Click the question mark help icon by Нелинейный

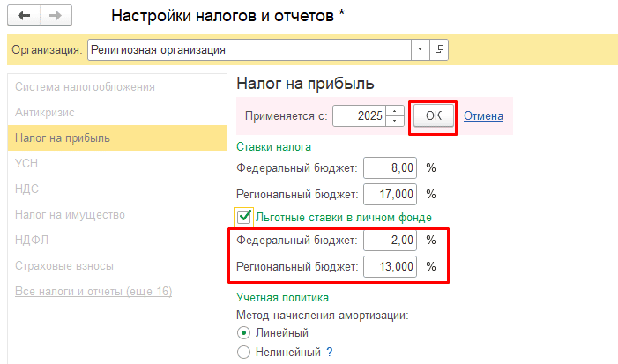click(330, 352)
